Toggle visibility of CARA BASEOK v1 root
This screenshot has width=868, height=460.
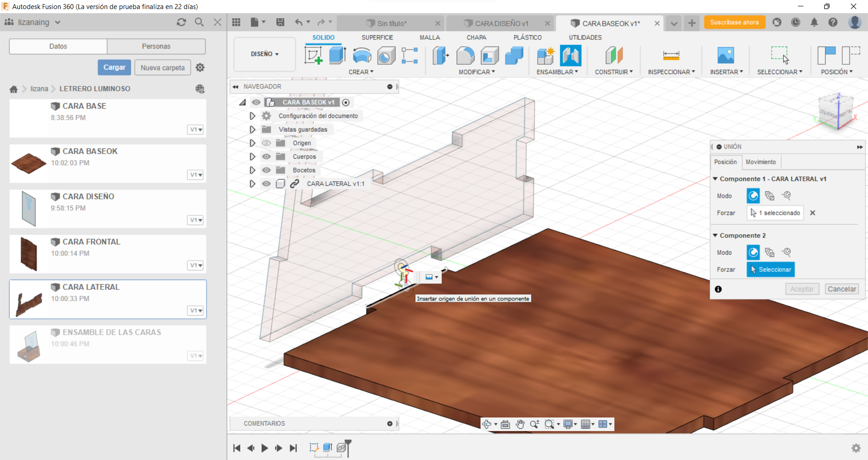pos(256,102)
